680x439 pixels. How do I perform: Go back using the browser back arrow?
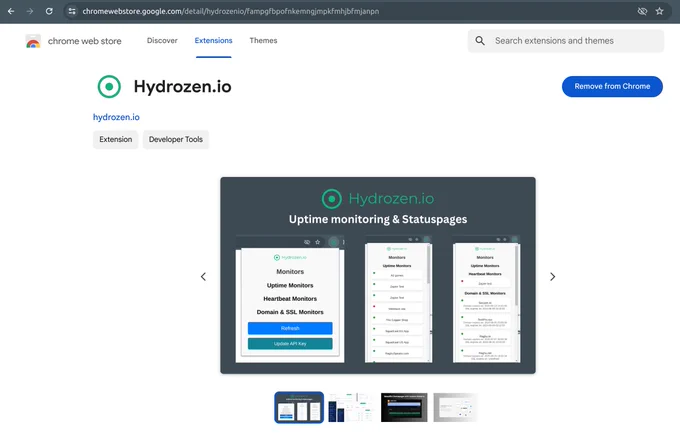point(11,11)
